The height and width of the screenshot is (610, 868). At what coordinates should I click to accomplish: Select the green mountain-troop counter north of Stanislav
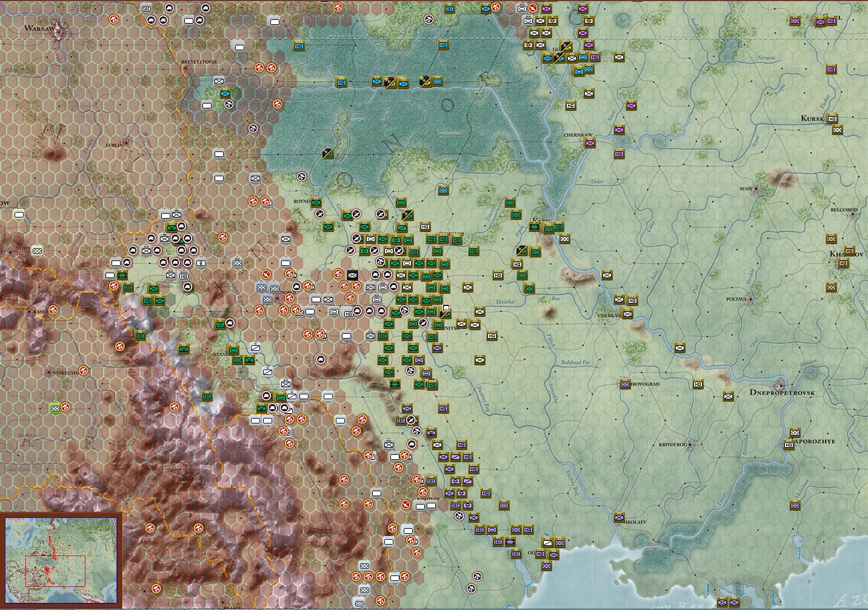tap(220, 324)
